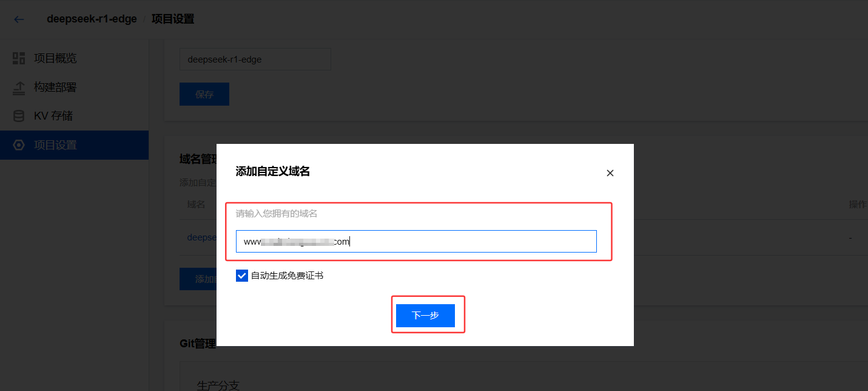Select 项目设置 in sidebar
Image resolution: width=868 pixels, height=391 pixels.
tap(74, 145)
